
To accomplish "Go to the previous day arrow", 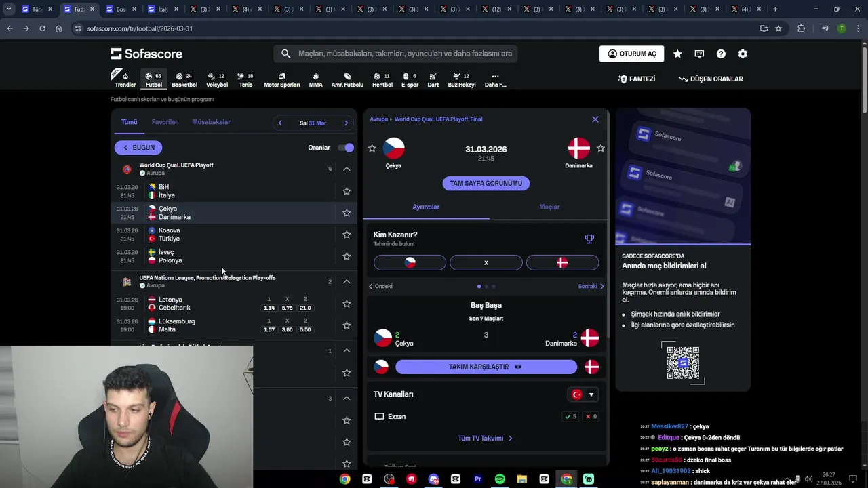I will (x=280, y=123).
